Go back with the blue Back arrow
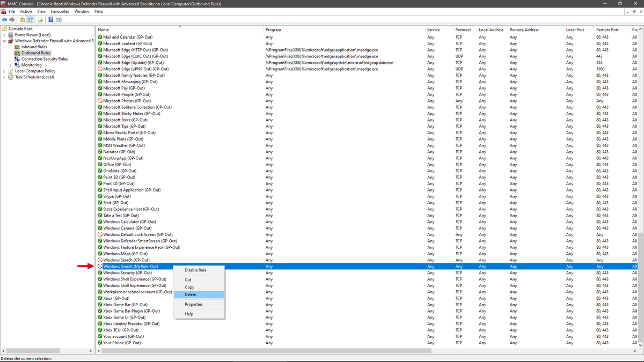 pos(4,19)
